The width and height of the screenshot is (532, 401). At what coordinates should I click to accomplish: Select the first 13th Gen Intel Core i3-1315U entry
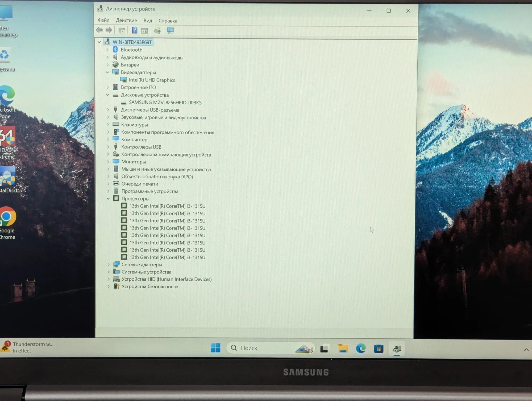(x=167, y=206)
